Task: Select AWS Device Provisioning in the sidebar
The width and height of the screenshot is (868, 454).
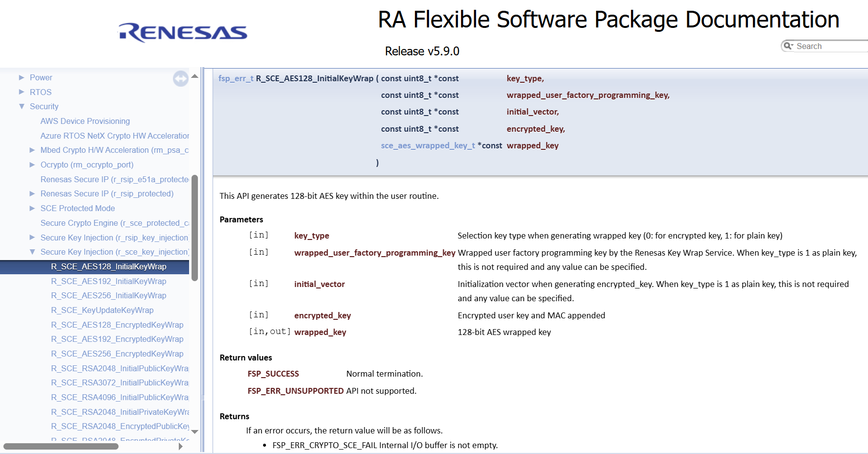Action: [85, 121]
